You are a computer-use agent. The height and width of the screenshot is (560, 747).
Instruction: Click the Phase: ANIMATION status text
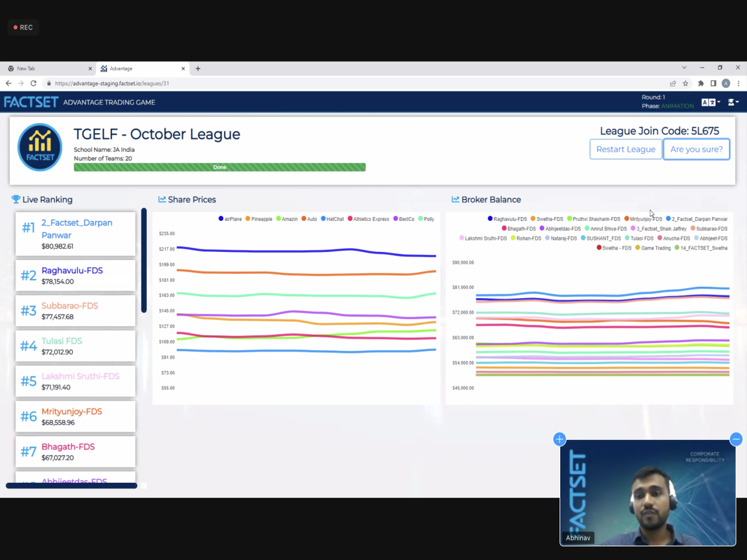[667, 106]
